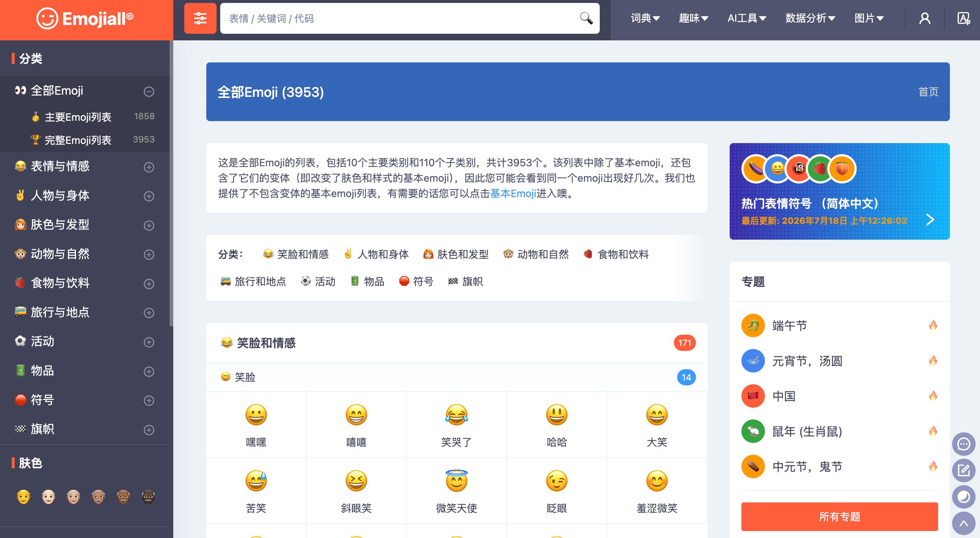Open the 数据分析 dropdown menu

tap(810, 18)
